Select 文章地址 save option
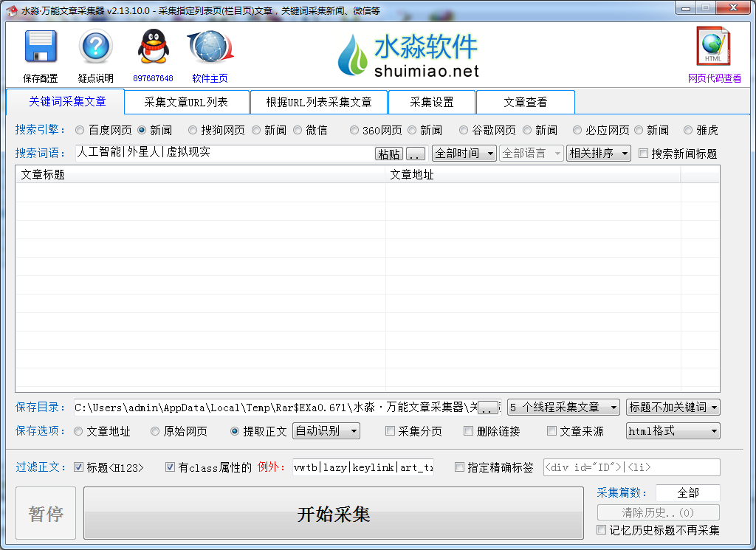756x550 pixels. point(78,431)
